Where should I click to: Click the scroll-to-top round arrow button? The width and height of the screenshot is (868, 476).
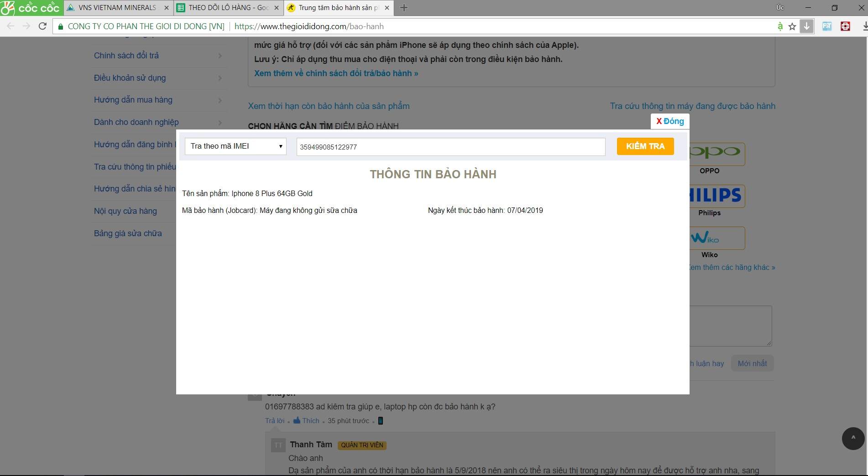pos(853,439)
